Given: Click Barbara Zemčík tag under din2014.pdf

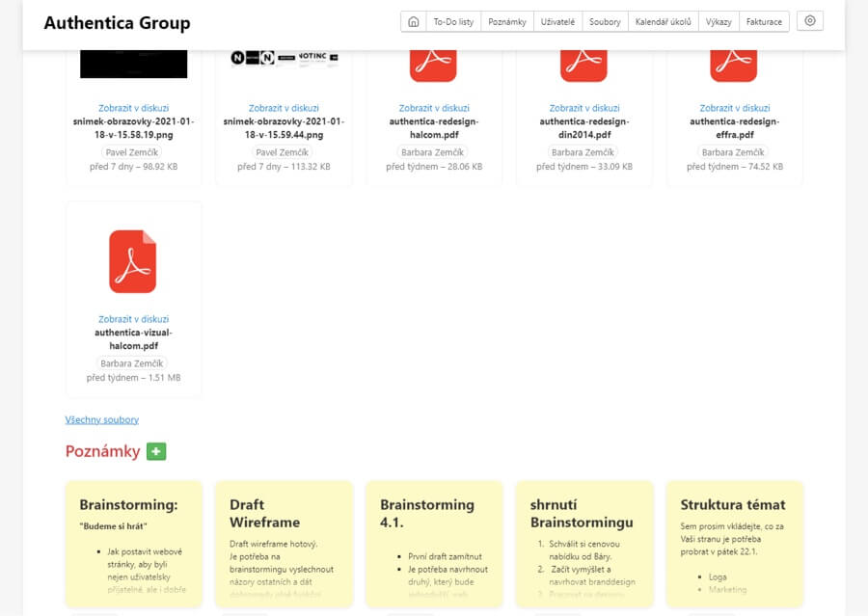Looking at the screenshot, I should pos(583,152).
